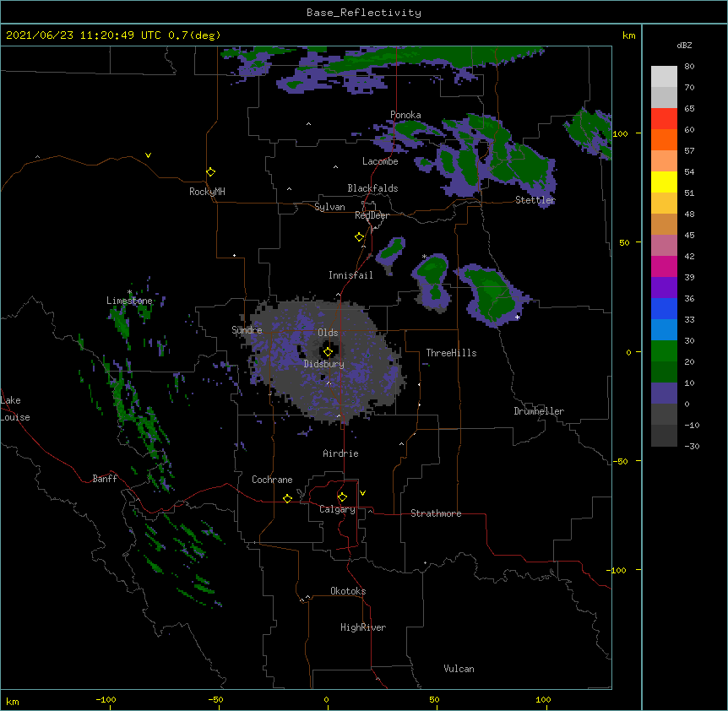
Task: Select the Sylvan label
Action: pos(329,207)
